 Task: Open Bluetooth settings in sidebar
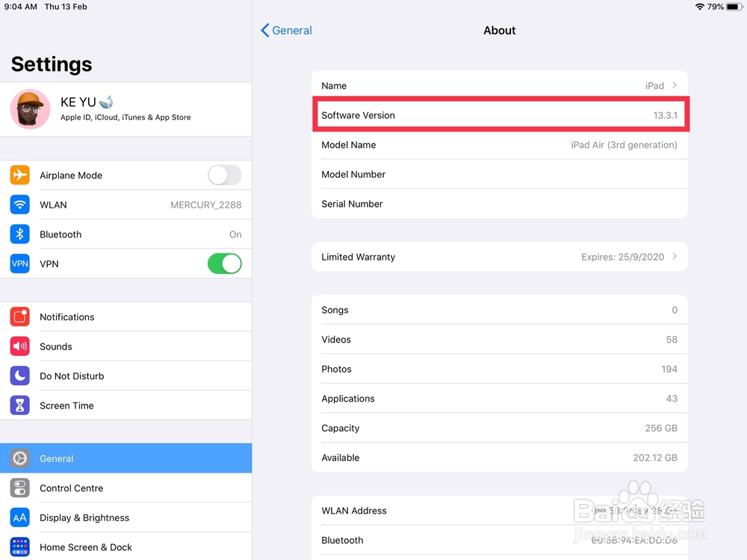click(x=125, y=234)
